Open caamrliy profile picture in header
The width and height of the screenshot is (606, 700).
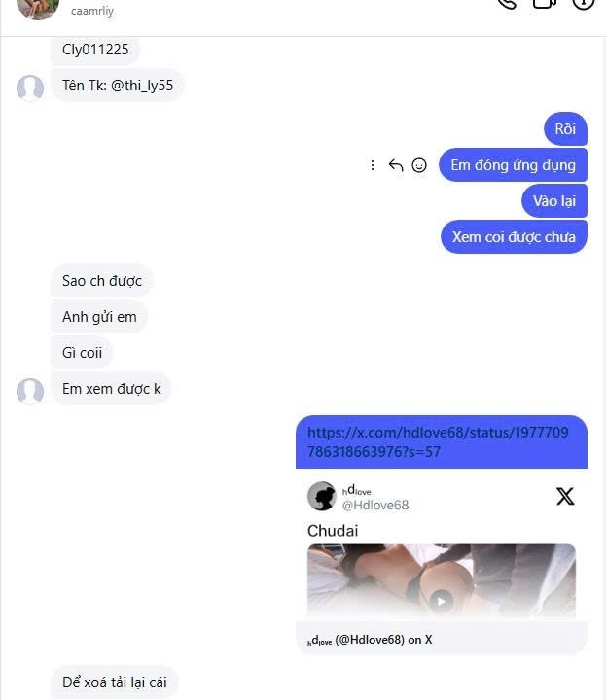tap(38, 8)
